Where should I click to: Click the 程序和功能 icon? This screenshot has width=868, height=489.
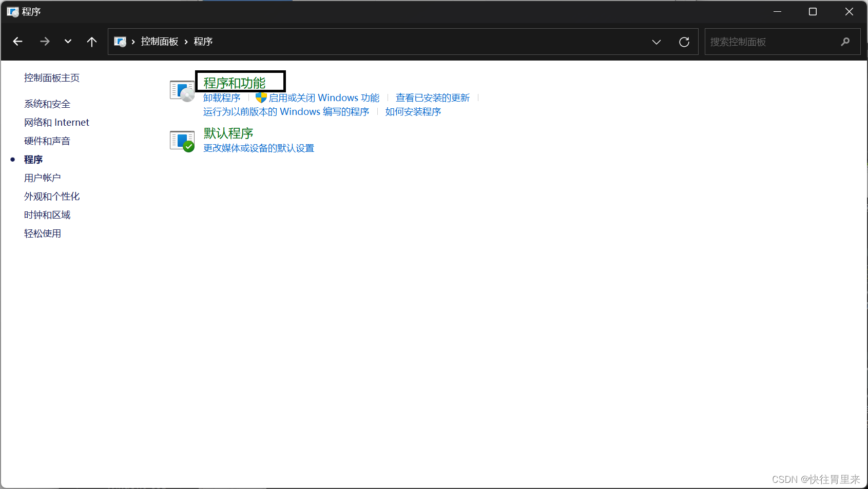tap(182, 91)
